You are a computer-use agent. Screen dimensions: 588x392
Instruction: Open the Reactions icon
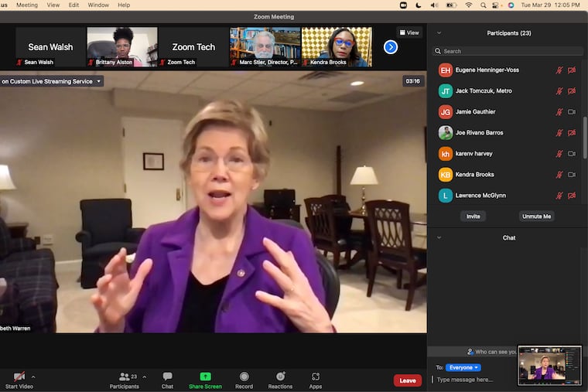pyautogui.click(x=280, y=377)
